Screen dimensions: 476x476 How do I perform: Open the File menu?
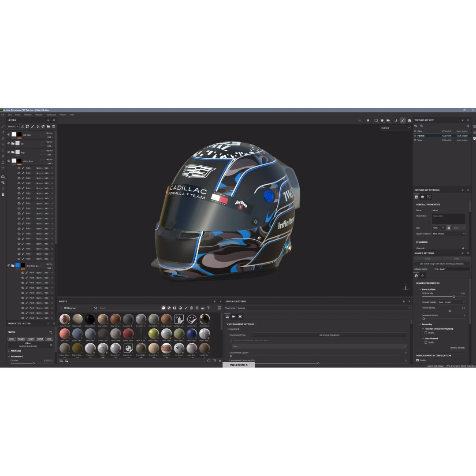[3, 115]
